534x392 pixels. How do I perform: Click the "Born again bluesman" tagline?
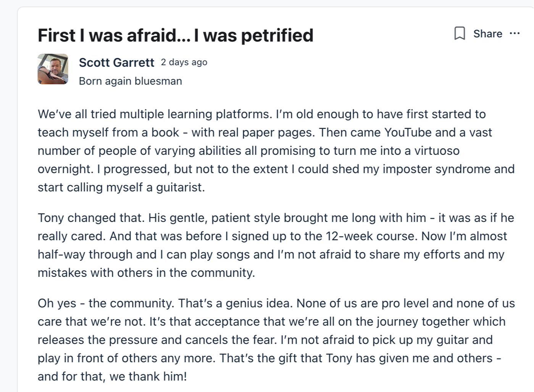(130, 81)
